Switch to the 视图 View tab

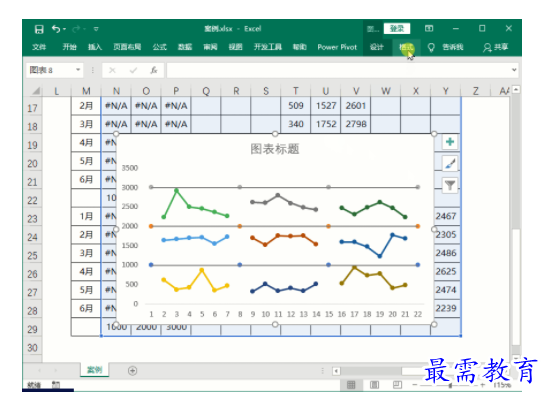click(x=235, y=47)
